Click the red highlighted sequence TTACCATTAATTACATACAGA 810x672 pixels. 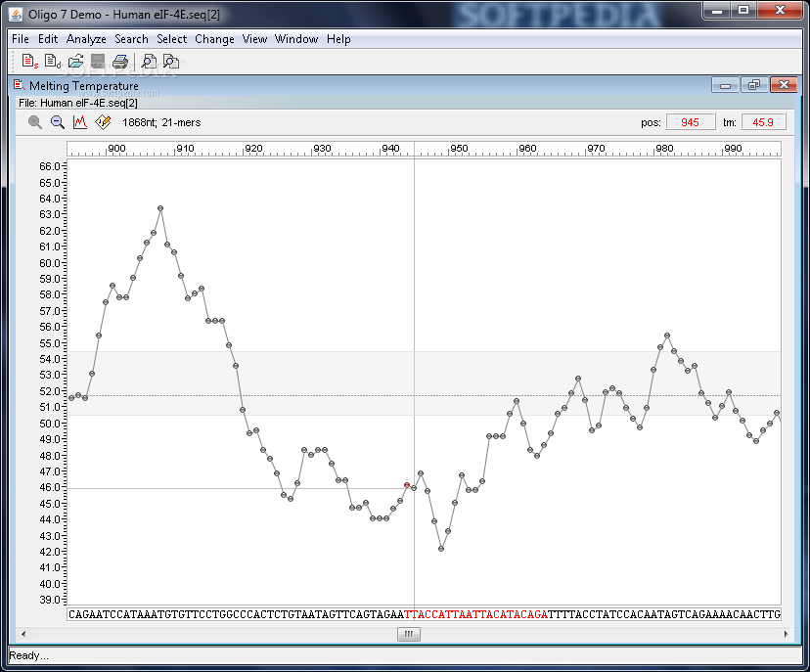(475, 614)
